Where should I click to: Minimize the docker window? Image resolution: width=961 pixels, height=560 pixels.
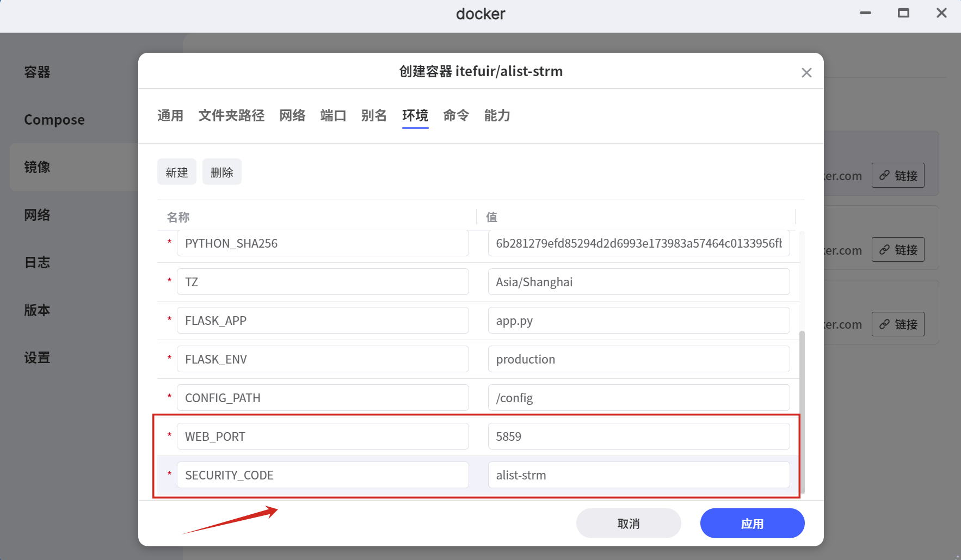coord(865,13)
